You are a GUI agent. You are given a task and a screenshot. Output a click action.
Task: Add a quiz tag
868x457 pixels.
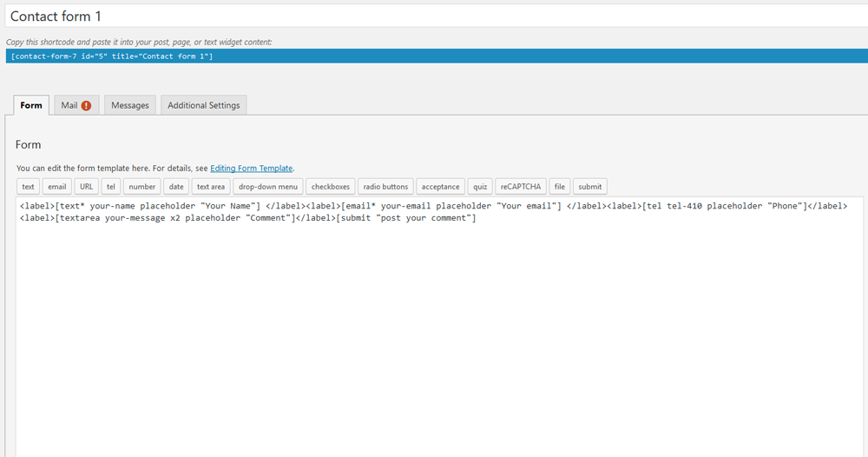tap(480, 187)
